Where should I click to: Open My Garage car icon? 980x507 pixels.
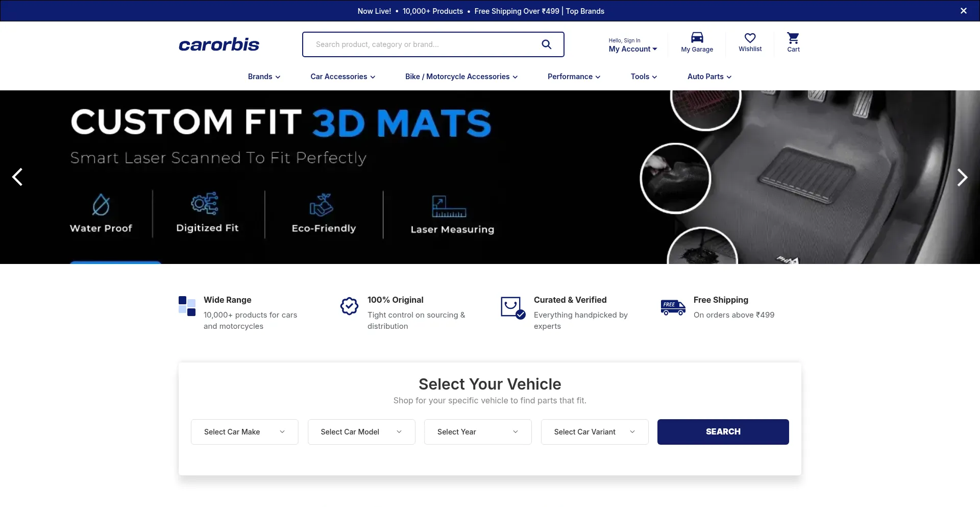point(697,38)
